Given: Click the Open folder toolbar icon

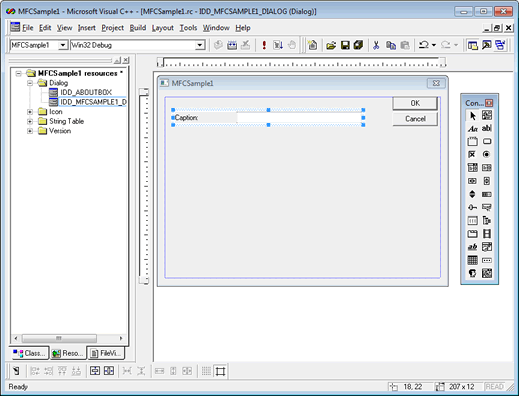Looking at the screenshot, I should [x=331, y=45].
